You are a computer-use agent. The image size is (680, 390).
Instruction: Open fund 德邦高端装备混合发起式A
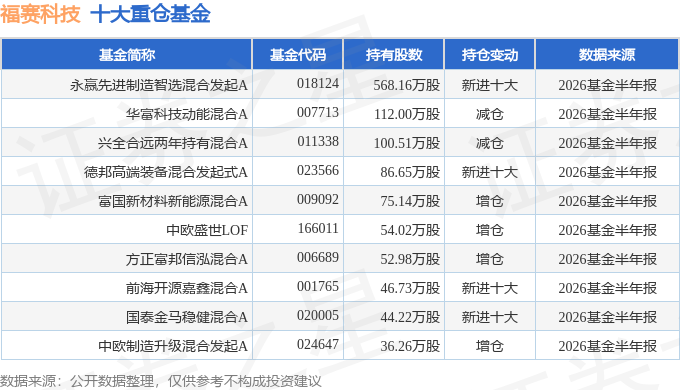pyautogui.click(x=166, y=172)
